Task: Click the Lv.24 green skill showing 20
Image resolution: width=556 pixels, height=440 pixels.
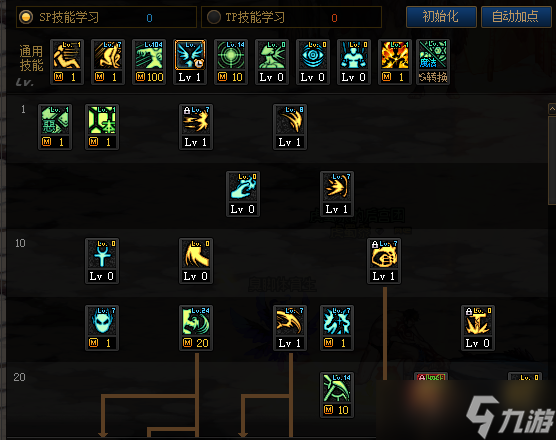Action: 196,328
